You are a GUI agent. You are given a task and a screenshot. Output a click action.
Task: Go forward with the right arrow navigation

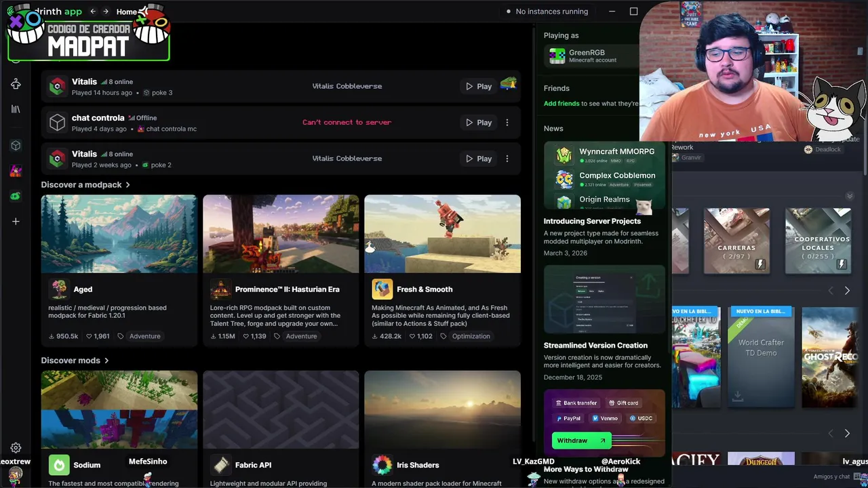click(106, 12)
